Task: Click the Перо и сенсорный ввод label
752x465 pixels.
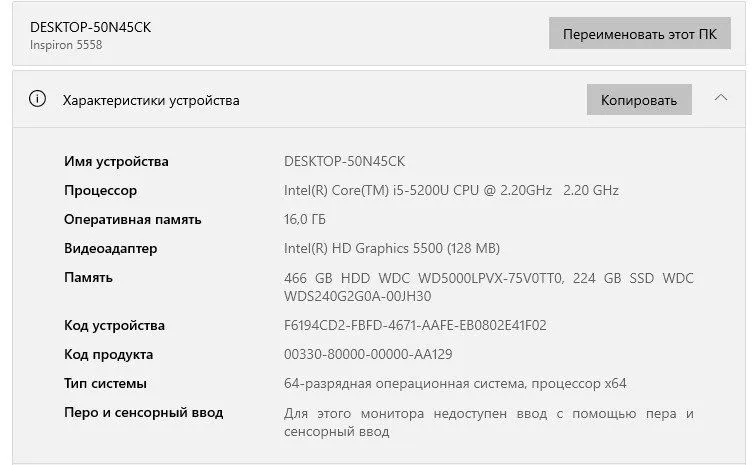Action: tap(143, 413)
